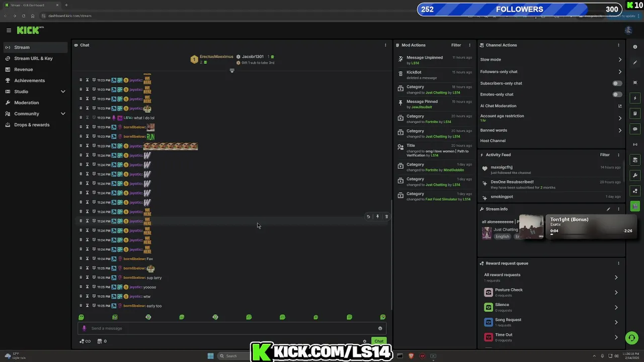Click the undo icon on the hovered chat message

pyautogui.click(x=368, y=217)
